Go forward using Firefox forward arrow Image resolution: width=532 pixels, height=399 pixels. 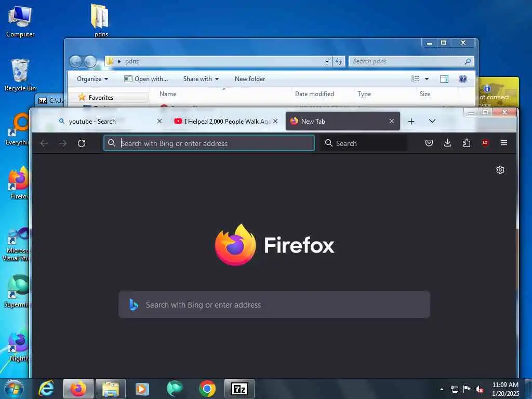click(x=63, y=143)
